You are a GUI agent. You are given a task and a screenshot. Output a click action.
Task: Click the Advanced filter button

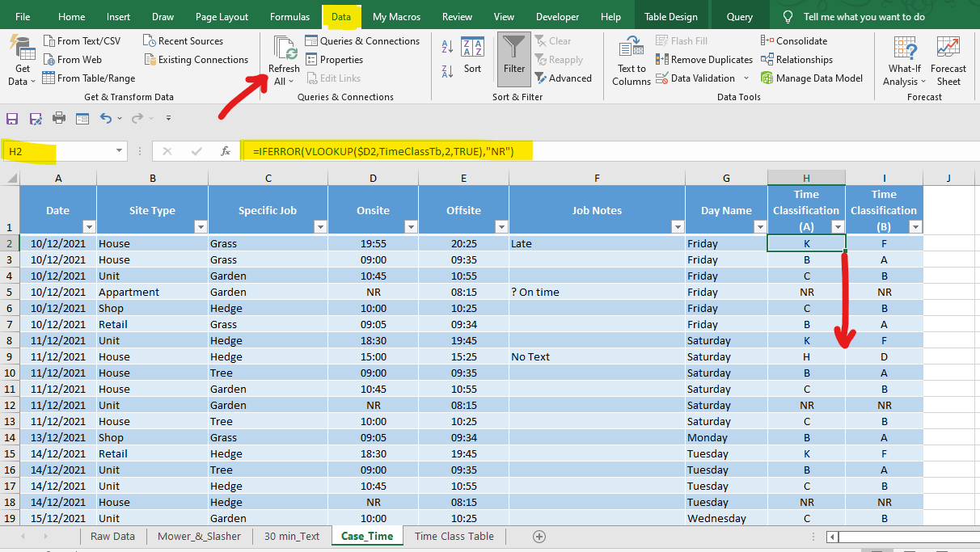563,78
